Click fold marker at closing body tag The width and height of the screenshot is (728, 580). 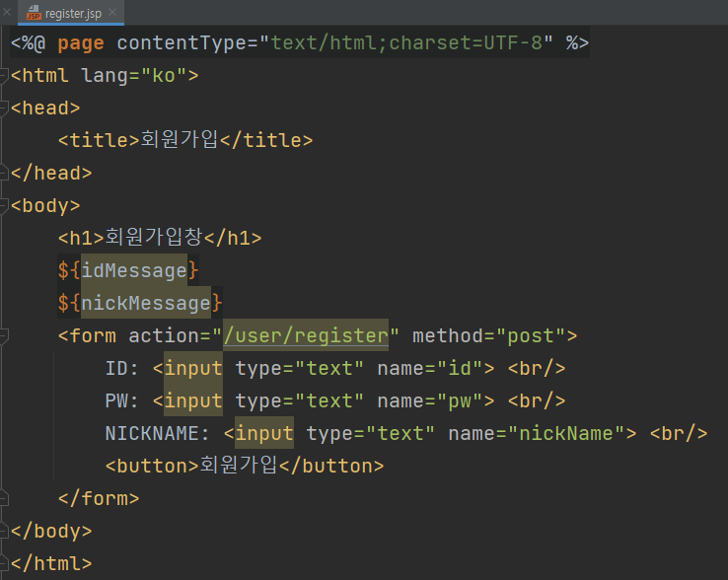[x=4, y=531]
